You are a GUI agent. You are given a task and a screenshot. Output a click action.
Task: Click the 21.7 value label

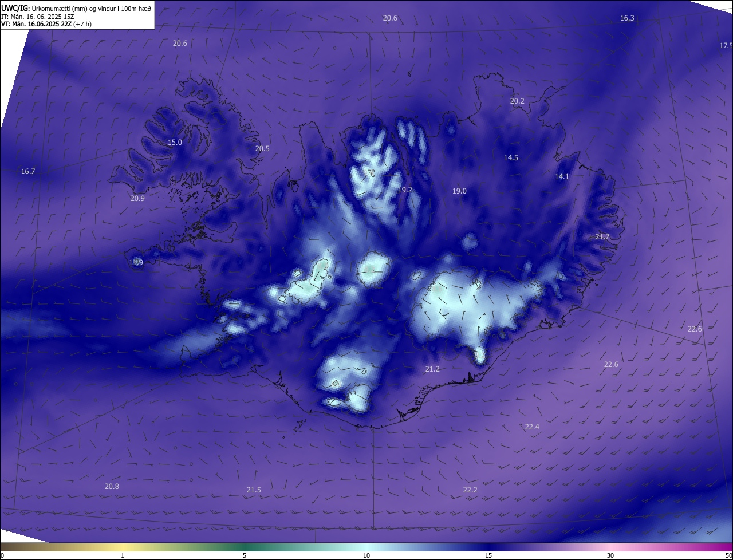[x=602, y=237]
